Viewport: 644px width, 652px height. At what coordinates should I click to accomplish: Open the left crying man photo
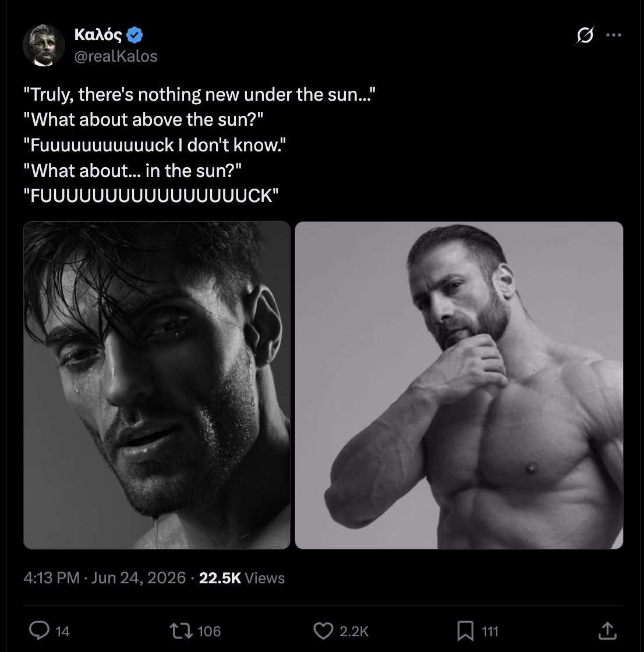coord(157,385)
